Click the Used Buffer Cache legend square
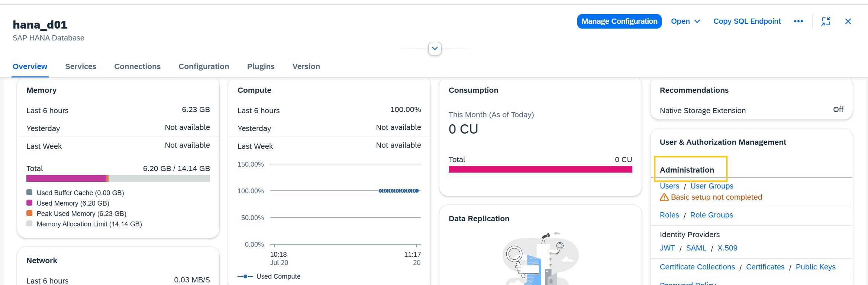 click(29, 192)
